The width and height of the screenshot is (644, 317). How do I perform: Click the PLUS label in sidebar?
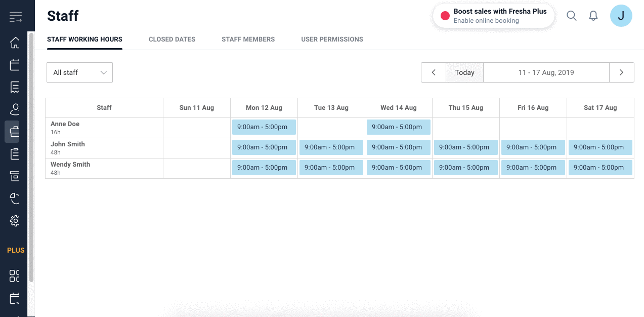[x=16, y=250]
